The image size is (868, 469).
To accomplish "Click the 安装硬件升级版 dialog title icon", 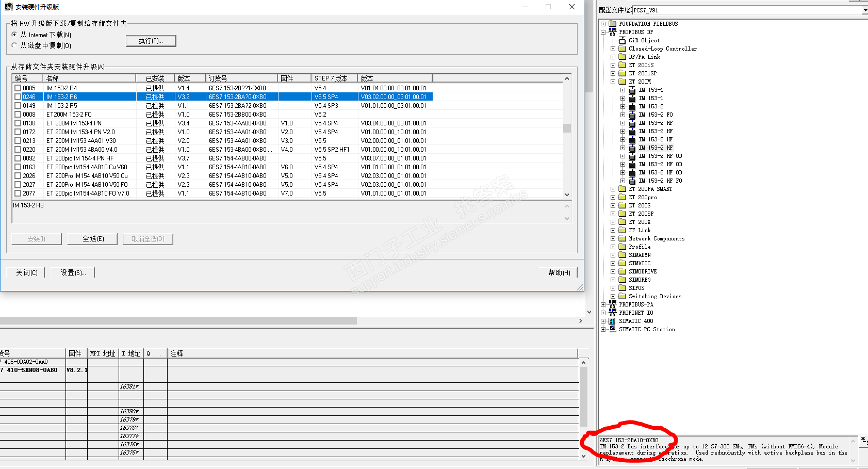I will 9,7.
